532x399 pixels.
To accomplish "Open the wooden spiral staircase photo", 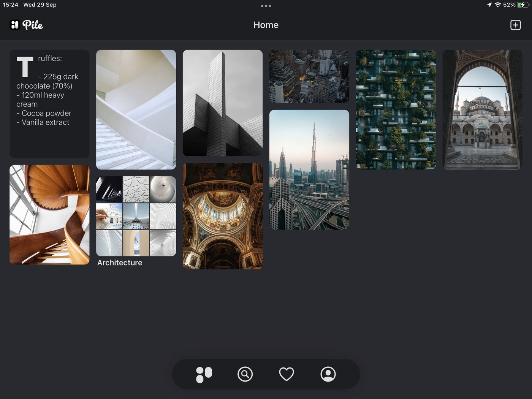I will tap(49, 215).
